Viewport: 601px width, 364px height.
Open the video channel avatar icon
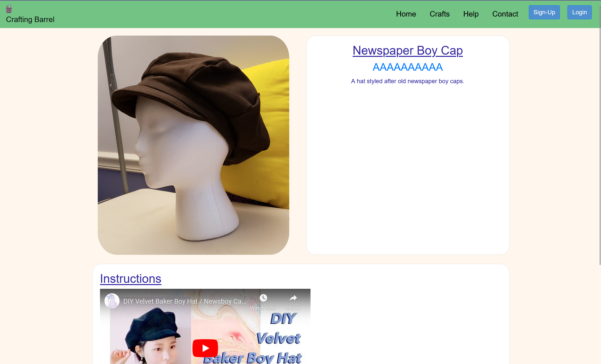pos(112,301)
